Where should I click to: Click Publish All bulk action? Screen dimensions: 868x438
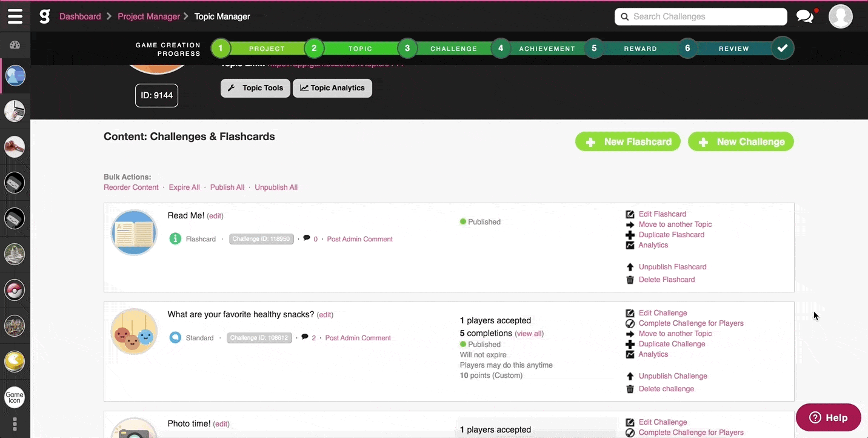tap(227, 187)
